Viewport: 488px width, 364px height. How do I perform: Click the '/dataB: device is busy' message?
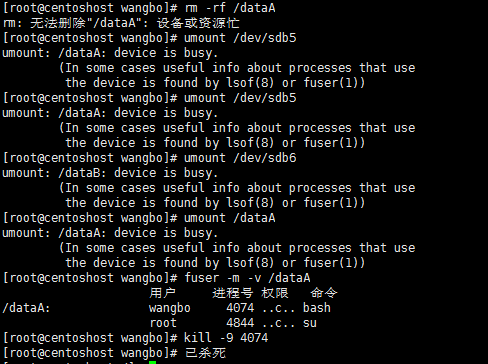(138, 173)
